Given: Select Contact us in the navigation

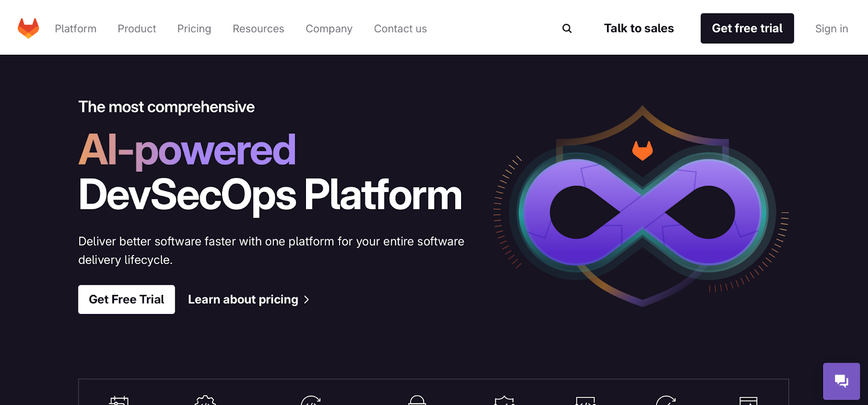Looking at the screenshot, I should click(x=400, y=29).
